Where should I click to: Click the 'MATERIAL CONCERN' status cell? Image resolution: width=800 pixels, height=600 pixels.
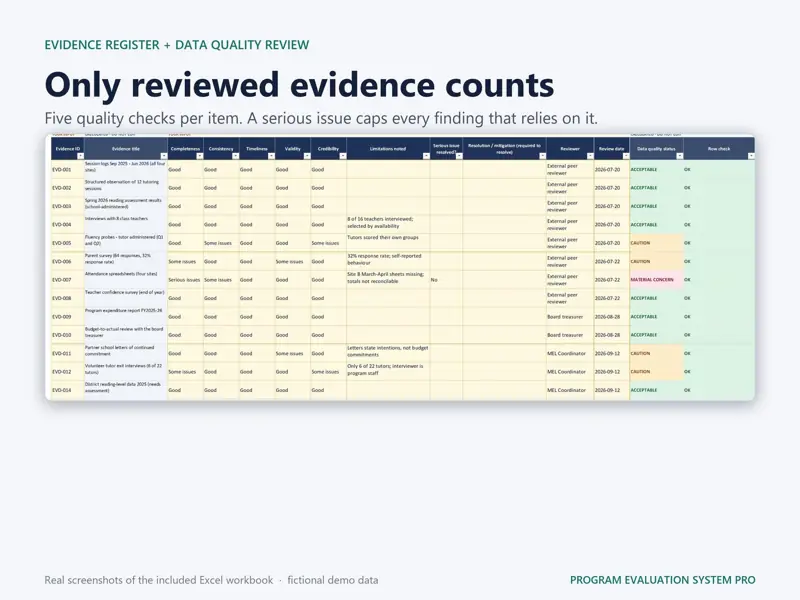(x=656, y=280)
